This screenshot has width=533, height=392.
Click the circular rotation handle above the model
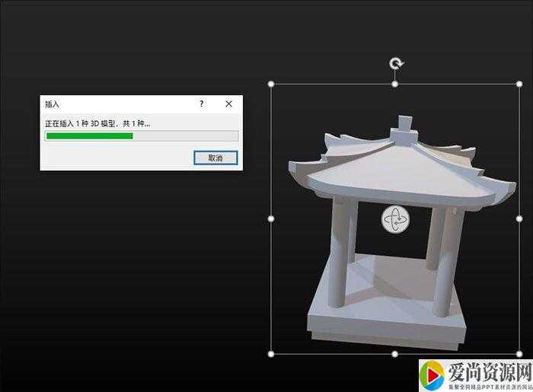click(394, 63)
